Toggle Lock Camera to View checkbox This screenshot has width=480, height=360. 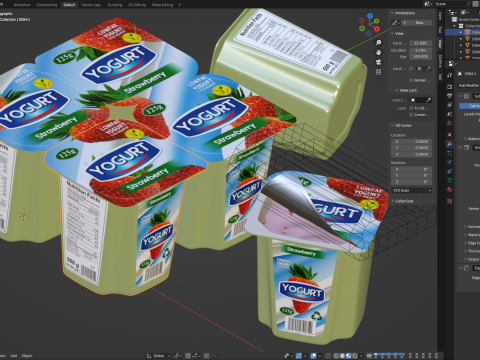tap(411, 115)
